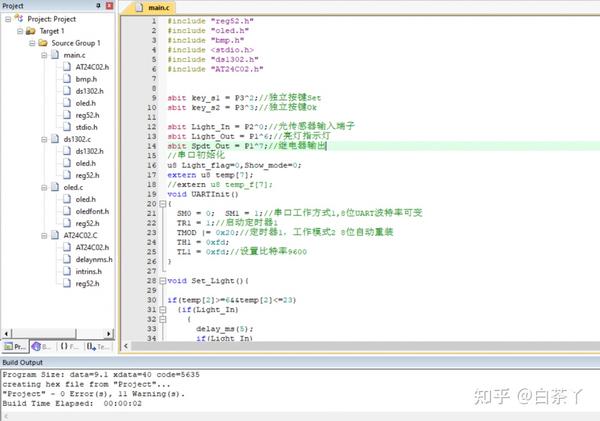Viewport: 600px width, 421px height.
Task: Click the stdio.h header file icon
Action: tap(67, 127)
